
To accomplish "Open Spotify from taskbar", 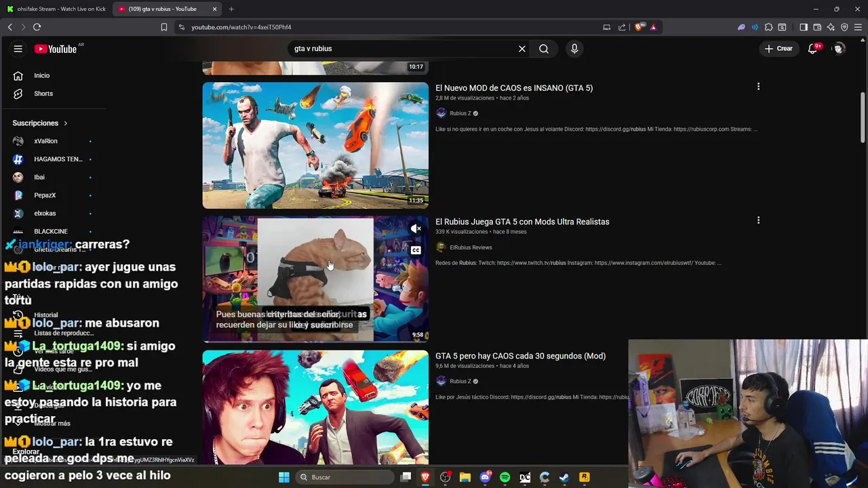I will (x=505, y=477).
